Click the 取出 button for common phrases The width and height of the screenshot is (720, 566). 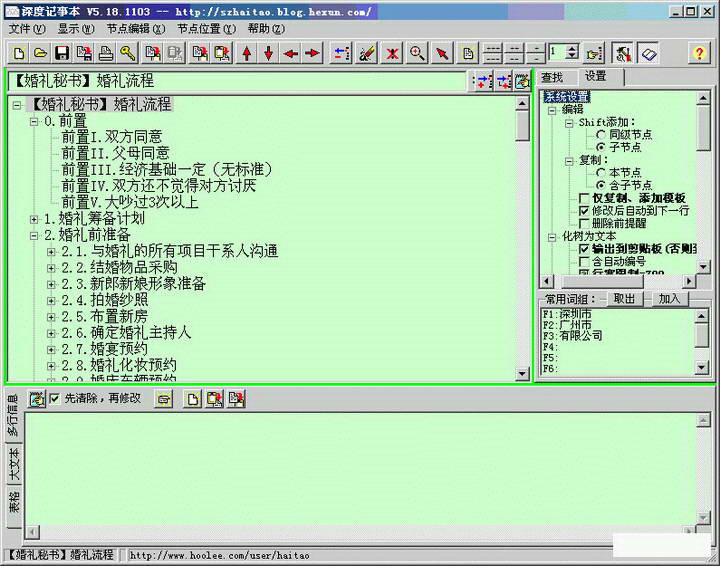[624, 299]
